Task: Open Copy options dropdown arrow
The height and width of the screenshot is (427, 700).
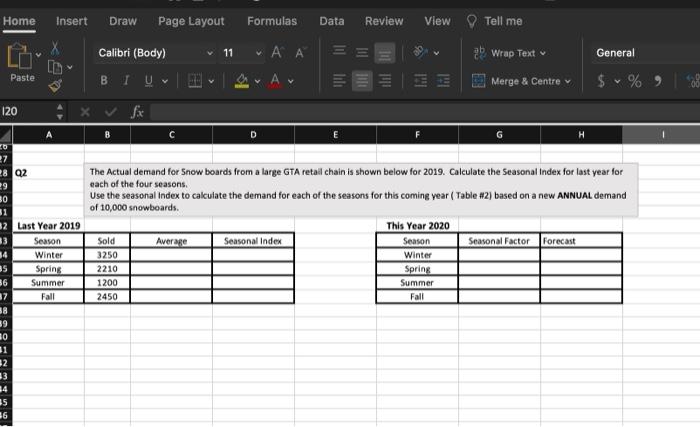Action: tap(70, 67)
